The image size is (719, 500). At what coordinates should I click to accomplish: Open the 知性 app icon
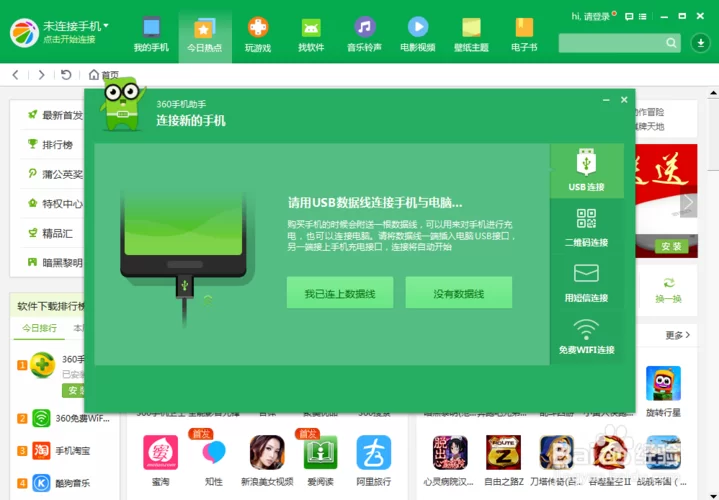(x=214, y=452)
